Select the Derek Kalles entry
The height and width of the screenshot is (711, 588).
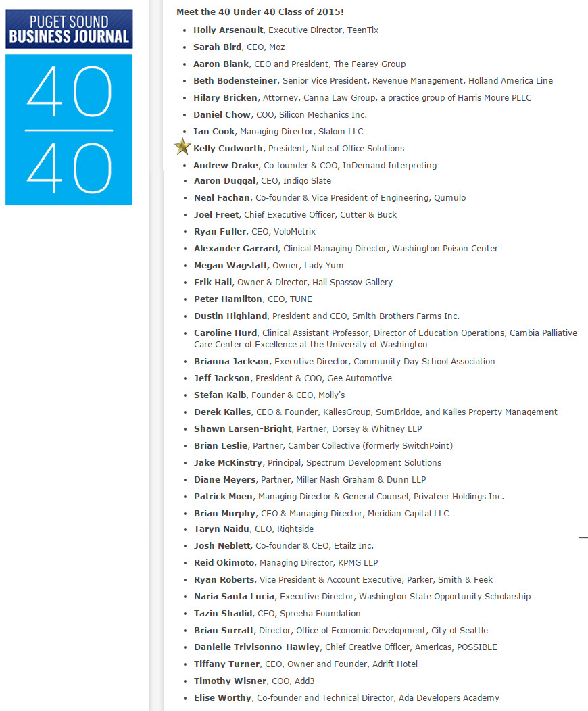[x=376, y=412]
